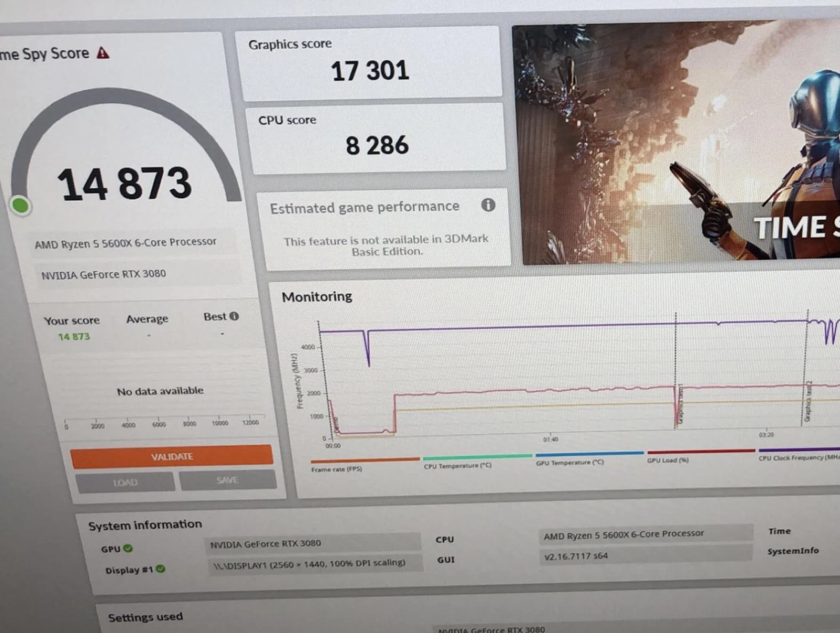840x633 pixels.
Task: Click the 01:40 time label on chart axis
Action: [x=551, y=440]
